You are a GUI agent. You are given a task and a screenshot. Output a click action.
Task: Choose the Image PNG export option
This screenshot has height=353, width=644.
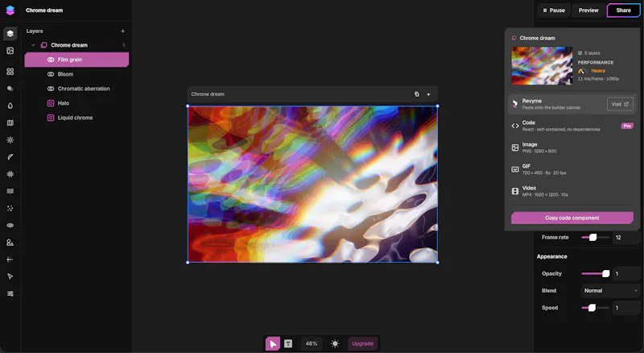click(572, 147)
